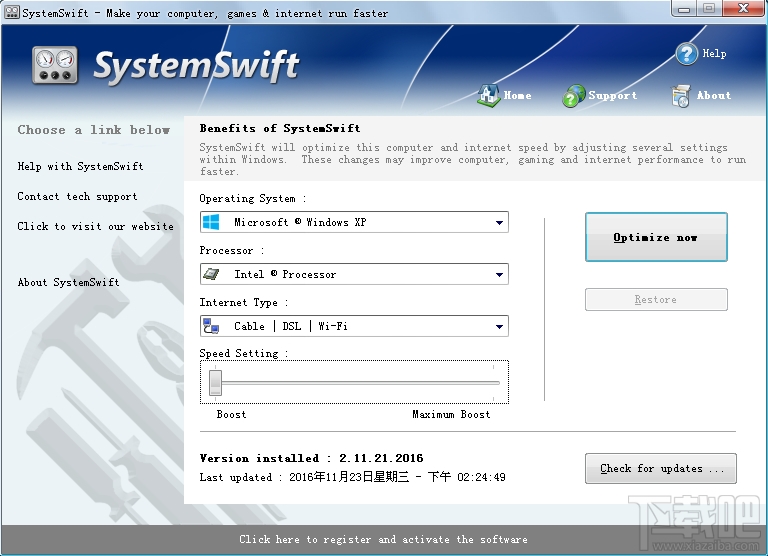Image resolution: width=768 pixels, height=556 pixels.
Task: Click the Restore button
Action: 656,299
